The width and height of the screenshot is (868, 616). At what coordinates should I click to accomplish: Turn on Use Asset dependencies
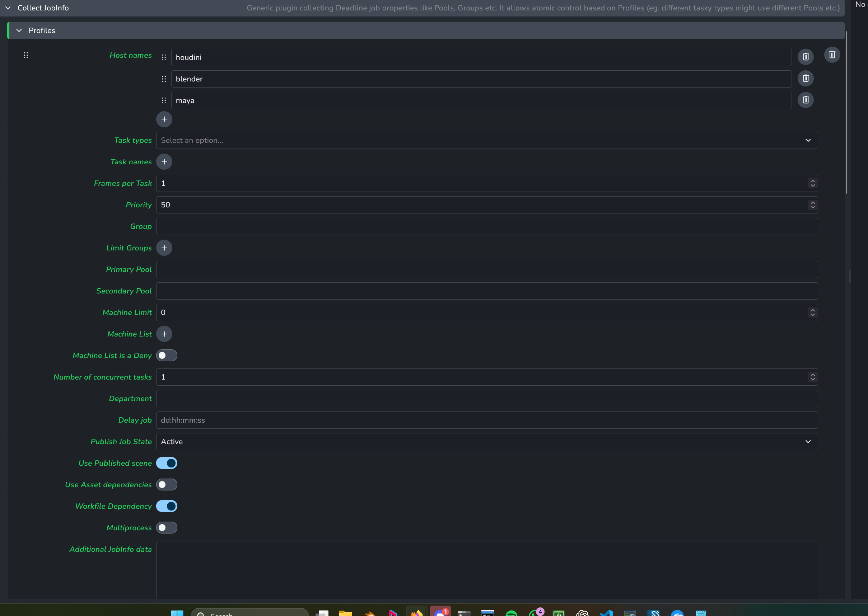[167, 485]
